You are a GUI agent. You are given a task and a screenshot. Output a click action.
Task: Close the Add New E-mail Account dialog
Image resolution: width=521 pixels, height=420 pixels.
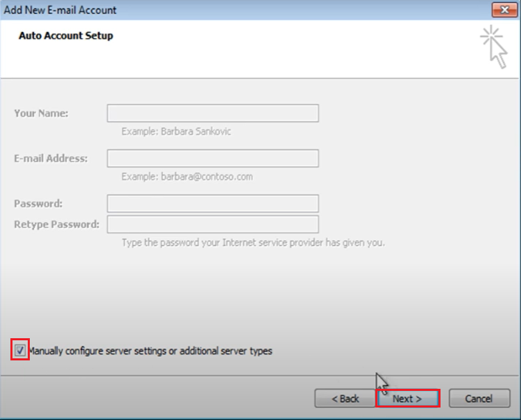click(502, 10)
